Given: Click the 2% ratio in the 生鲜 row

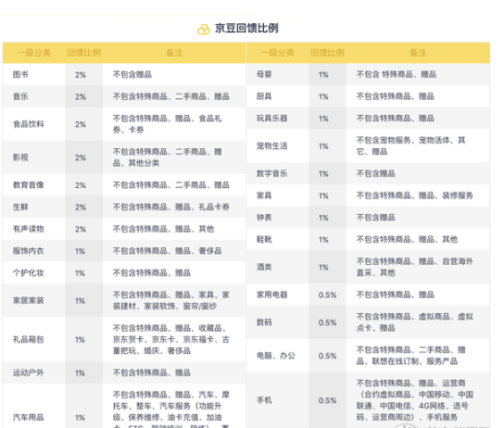Looking at the screenshot, I should coord(81,208).
